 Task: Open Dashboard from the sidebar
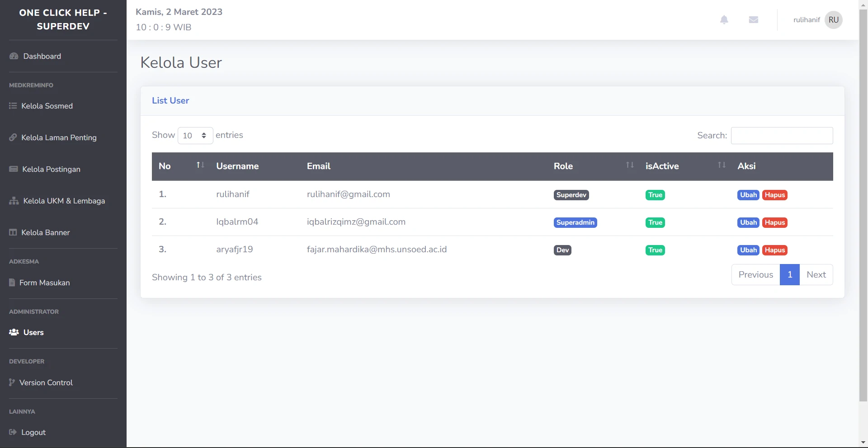(x=42, y=56)
